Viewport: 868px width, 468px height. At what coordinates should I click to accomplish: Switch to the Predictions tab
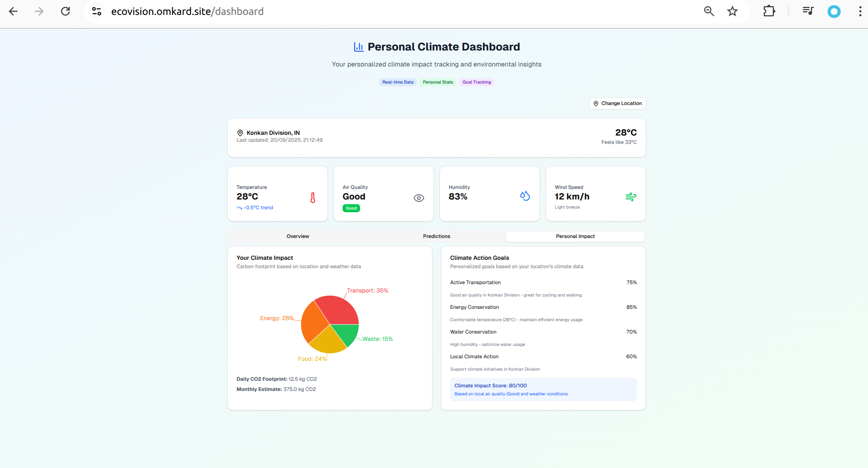tap(436, 237)
